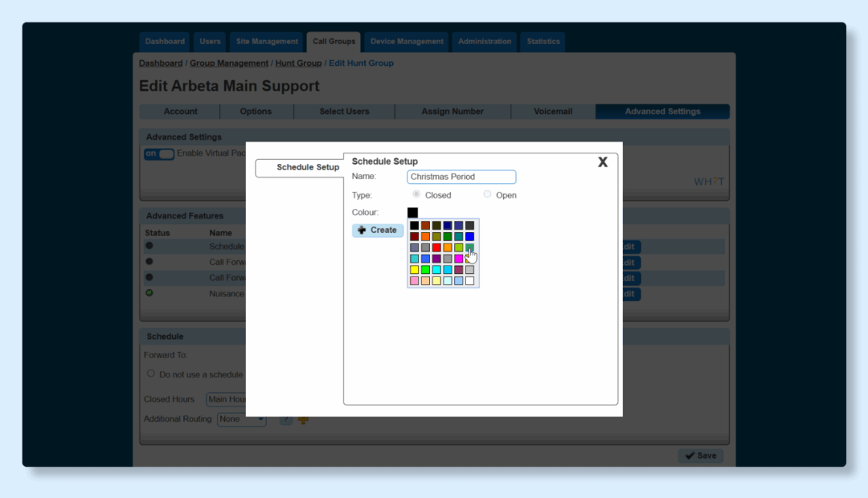Select Do not use a schedule radio
The image size is (868, 498).
pyautogui.click(x=150, y=373)
